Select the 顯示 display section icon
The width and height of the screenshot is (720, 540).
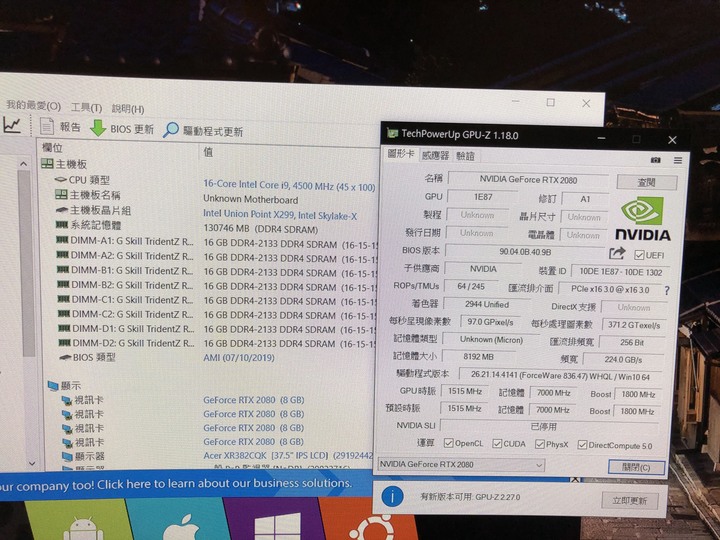(53, 386)
